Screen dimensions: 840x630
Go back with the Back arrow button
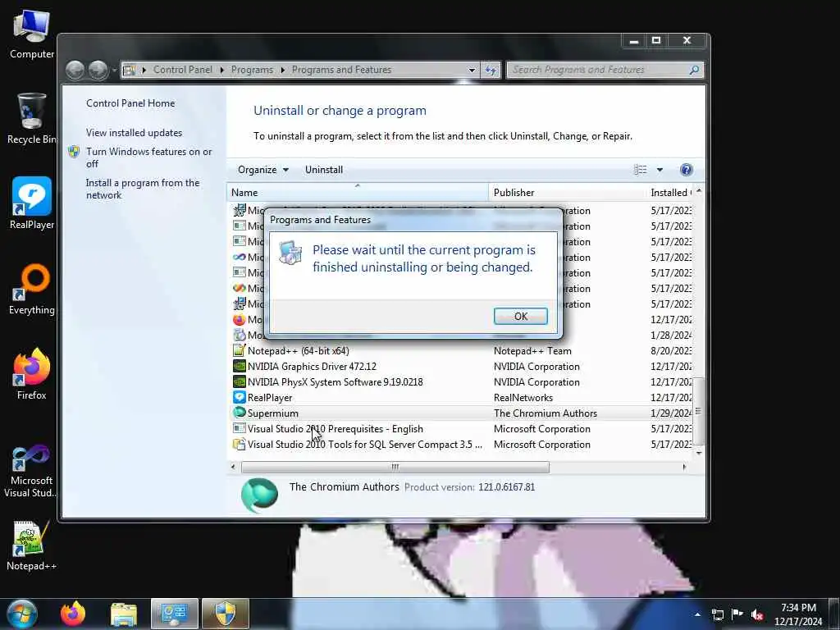pyautogui.click(x=75, y=70)
